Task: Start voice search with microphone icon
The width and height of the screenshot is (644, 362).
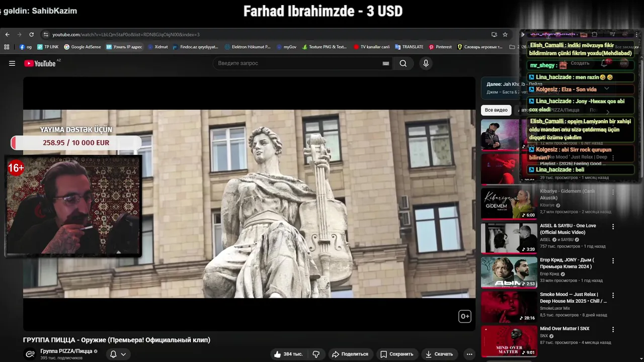Action: [x=426, y=63]
